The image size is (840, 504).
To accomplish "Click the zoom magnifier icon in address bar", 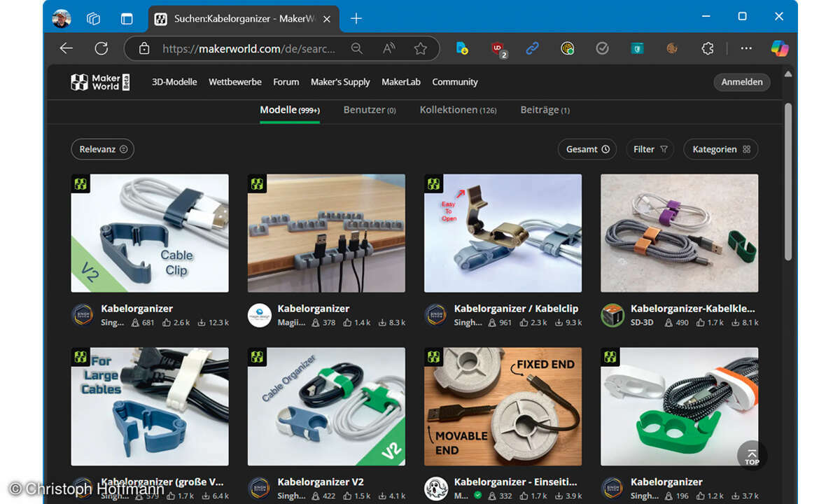I will tap(356, 48).
